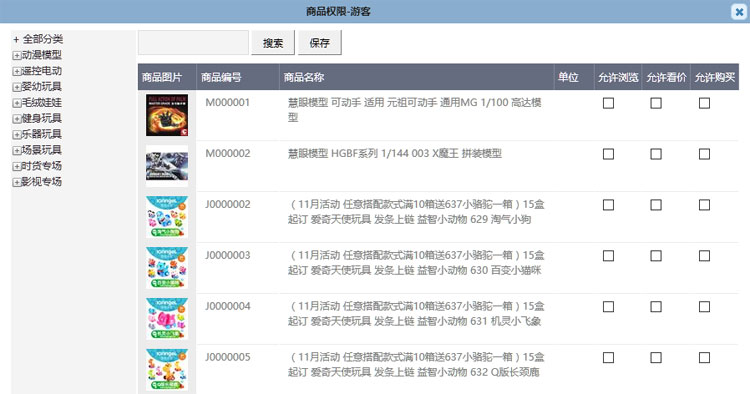The height and width of the screenshot is (394, 750).
Task: Check 允许购买 for product J0000003
Action: tap(704, 256)
